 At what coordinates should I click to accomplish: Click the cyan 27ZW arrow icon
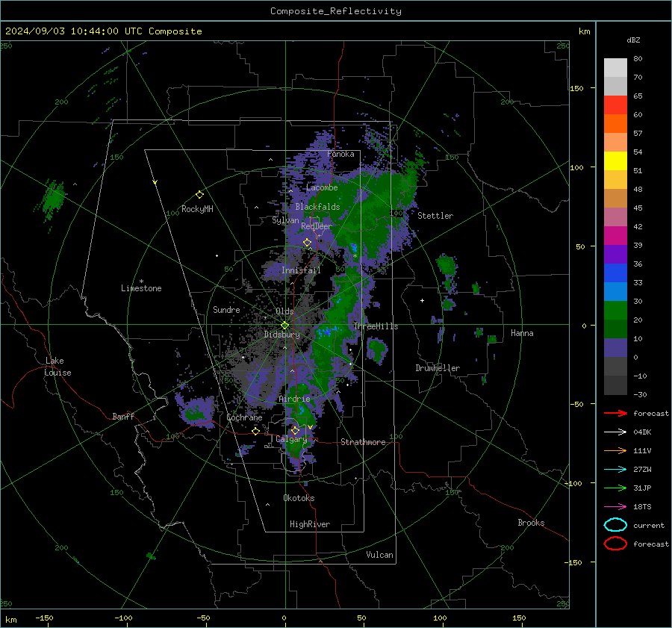pos(615,470)
